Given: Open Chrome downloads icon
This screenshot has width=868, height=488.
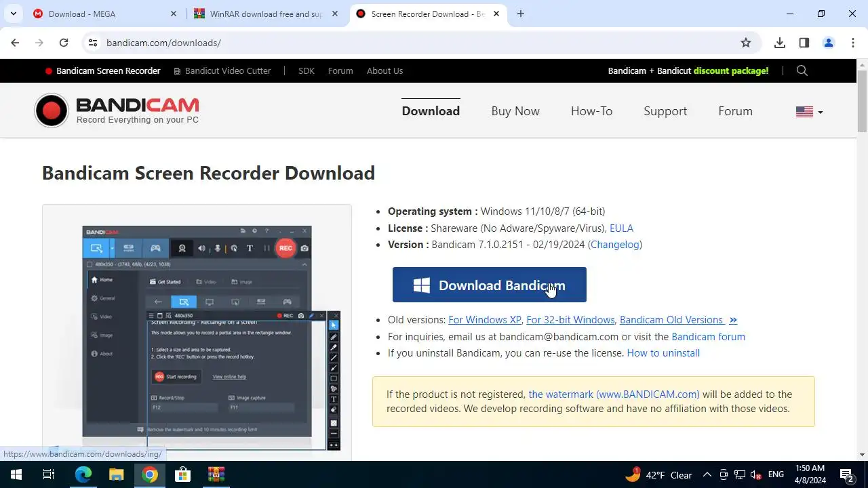Looking at the screenshot, I should pos(780,43).
